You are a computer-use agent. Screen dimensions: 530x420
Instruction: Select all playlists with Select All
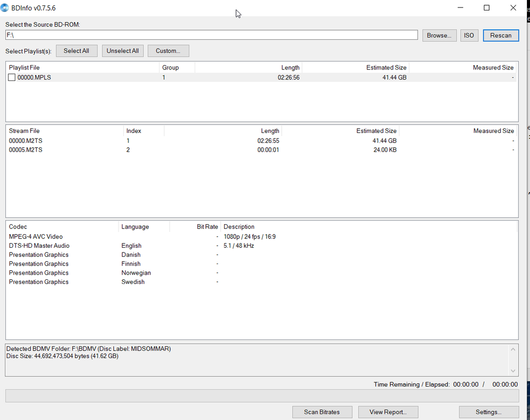[x=77, y=51]
